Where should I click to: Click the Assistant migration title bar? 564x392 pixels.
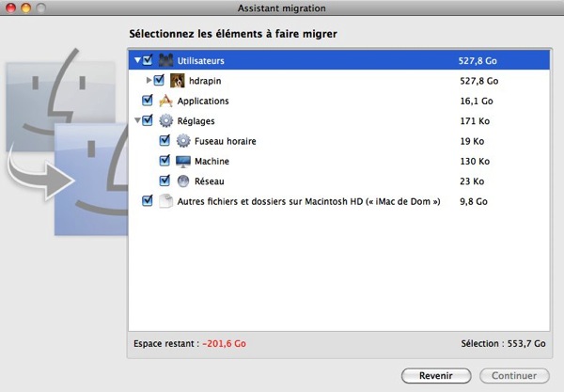282,8
